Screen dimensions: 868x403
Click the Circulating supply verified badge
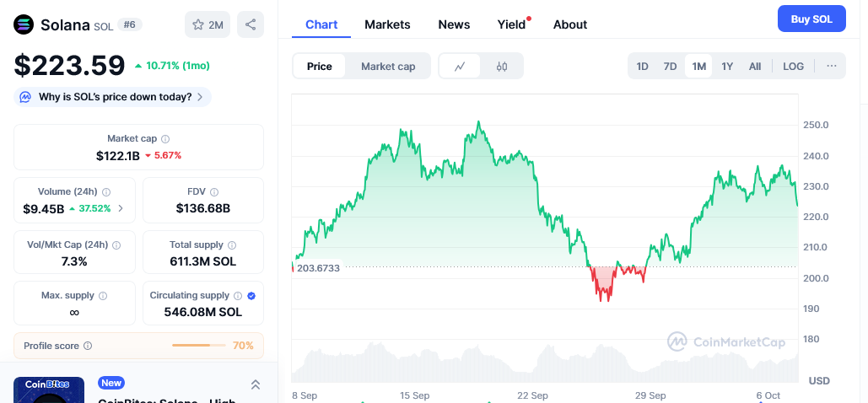pos(251,296)
